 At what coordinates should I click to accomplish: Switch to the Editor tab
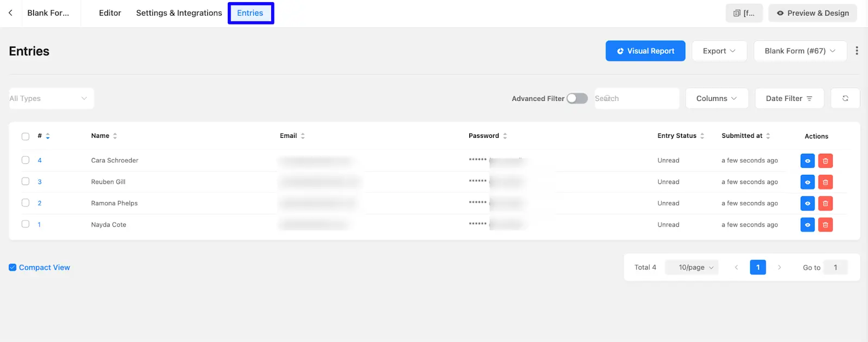click(110, 13)
